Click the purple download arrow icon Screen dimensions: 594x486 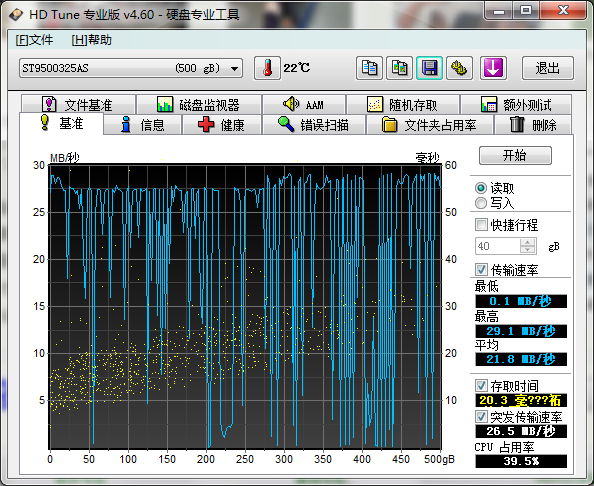493,68
